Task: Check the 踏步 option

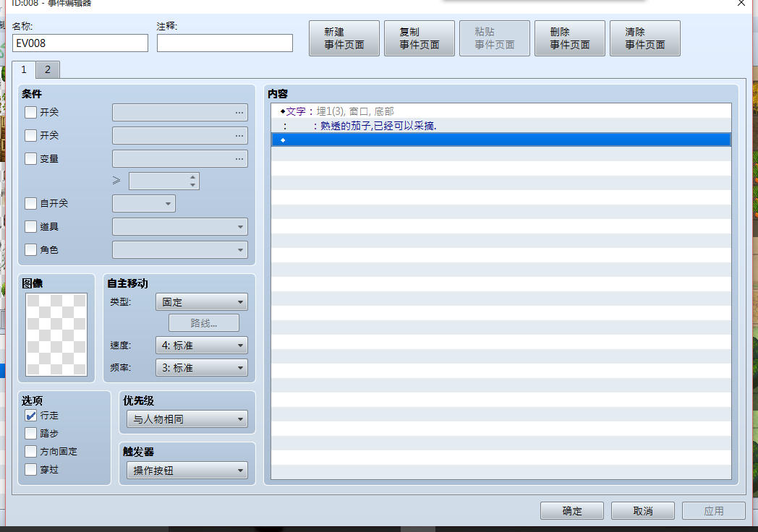Action: point(30,434)
